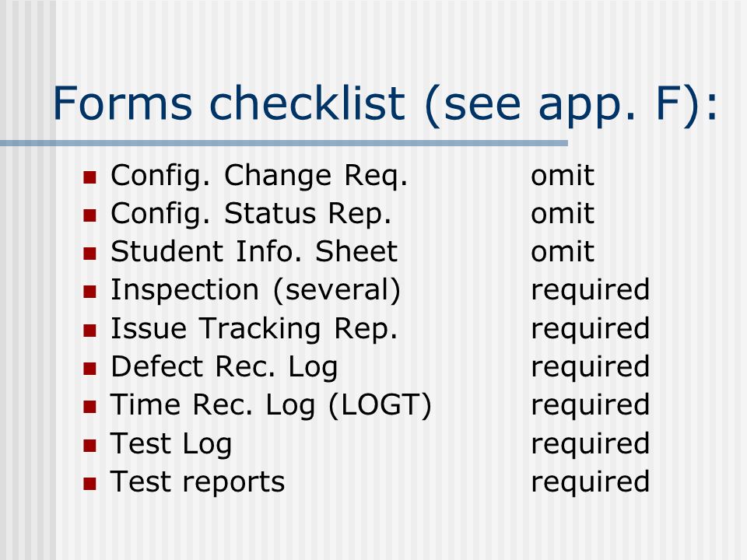This screenshot has height=560, width=747.
Task: Click 'Issue Tracking Rep.' item text
Action: point(254,330)
